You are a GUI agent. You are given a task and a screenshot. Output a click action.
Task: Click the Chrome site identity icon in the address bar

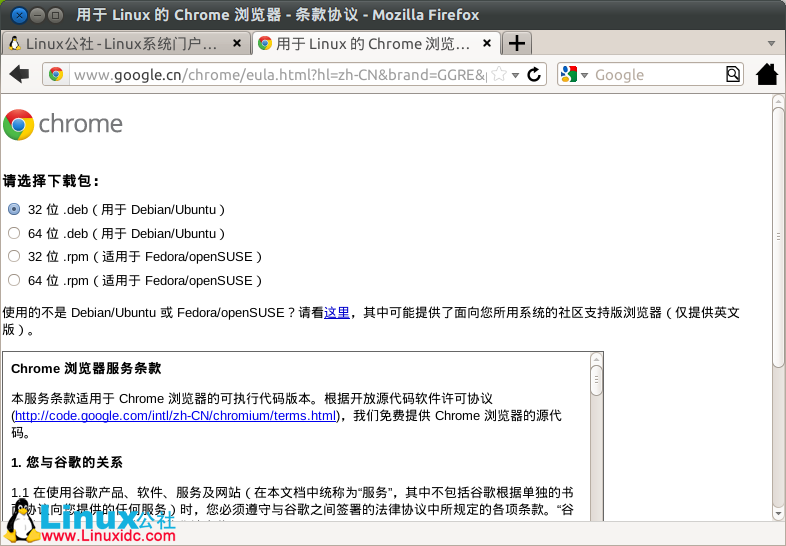[56, 74]
